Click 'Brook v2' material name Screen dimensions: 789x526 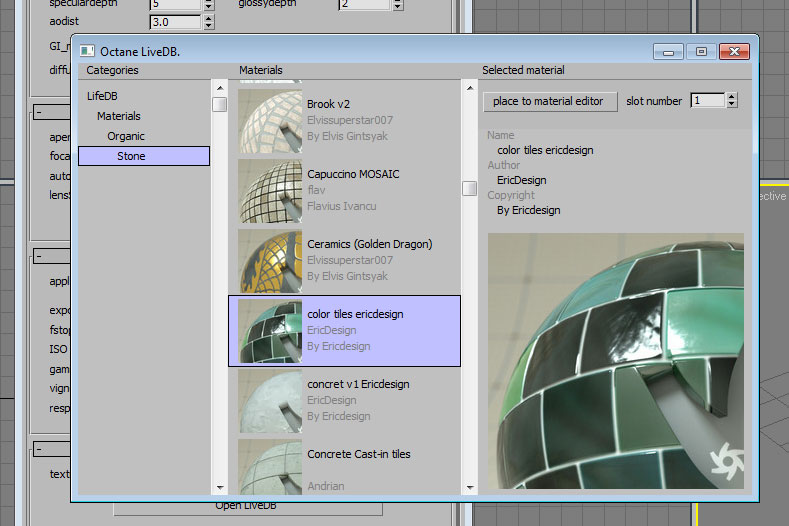tap(328, 104)
